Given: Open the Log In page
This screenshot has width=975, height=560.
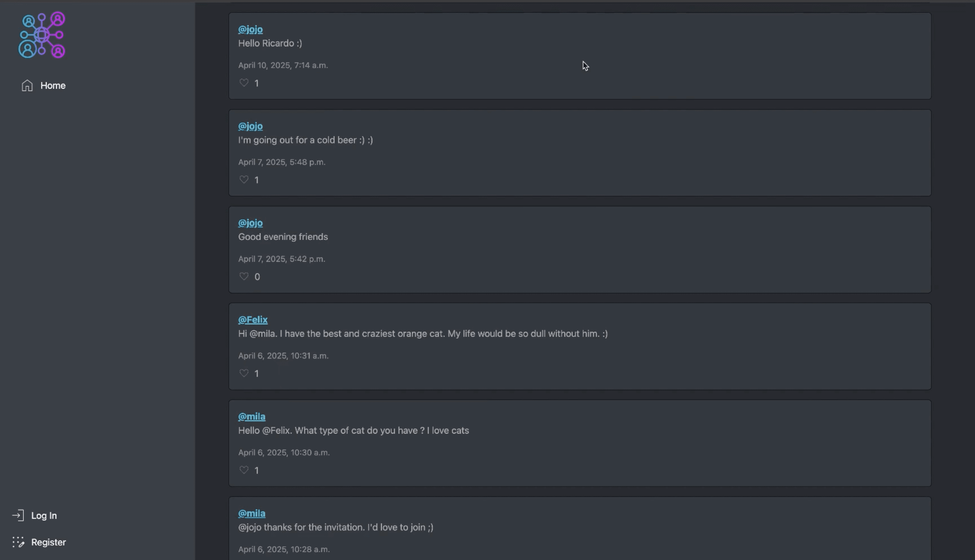Looking at the screenshot, I should pos(44,515).
